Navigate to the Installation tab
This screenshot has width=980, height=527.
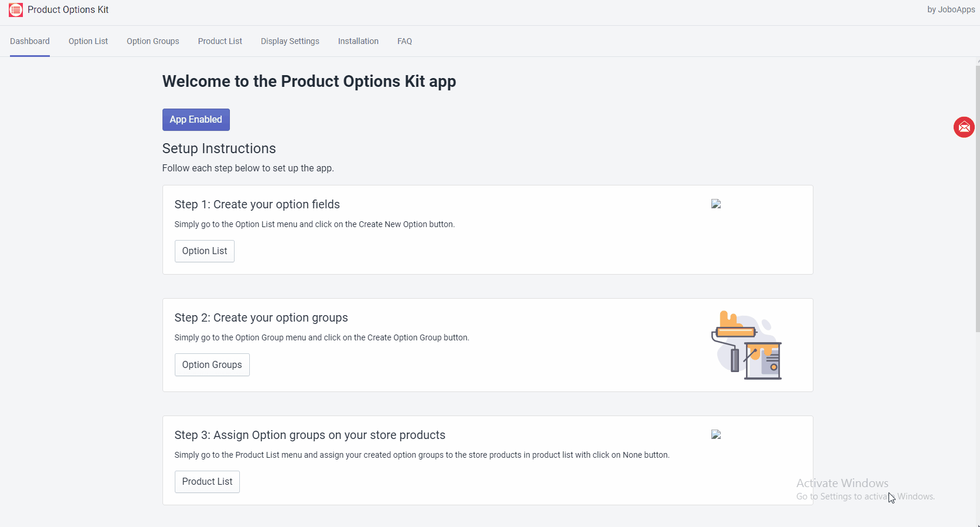358,41
